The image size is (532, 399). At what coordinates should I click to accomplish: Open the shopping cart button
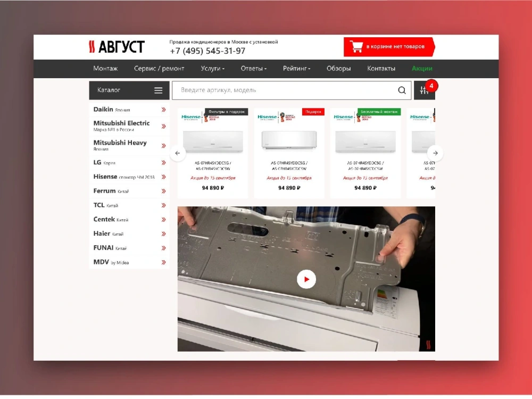[389, 47]
